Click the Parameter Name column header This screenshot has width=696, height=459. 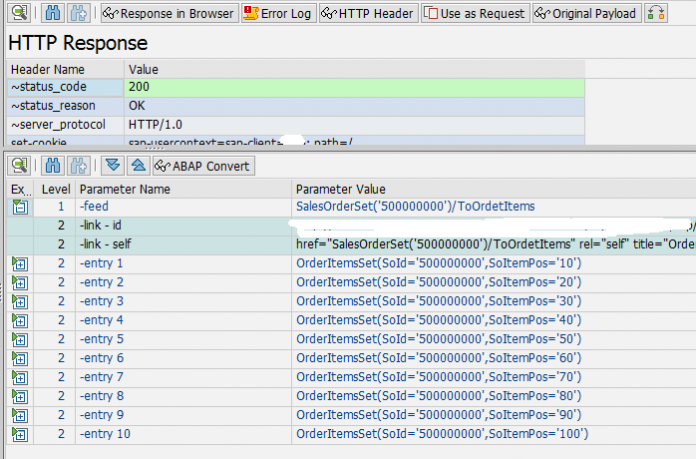pyautogui.click(x=183, y=189)
